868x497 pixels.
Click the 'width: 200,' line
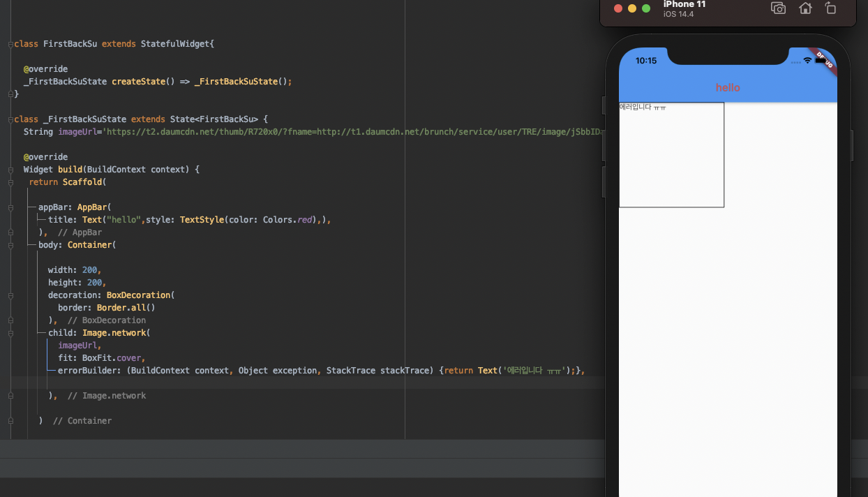pos(75,270)
